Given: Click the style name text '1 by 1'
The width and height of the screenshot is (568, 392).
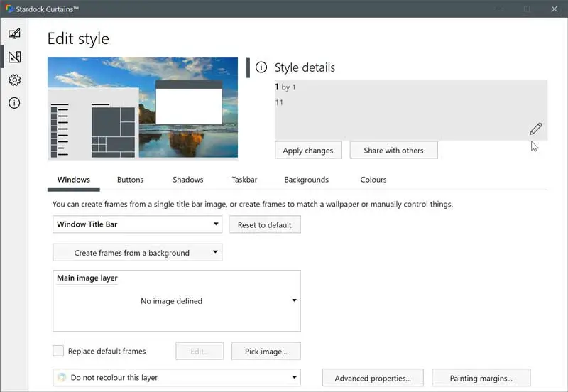Looking at the screenshot, I should point(285,87).
